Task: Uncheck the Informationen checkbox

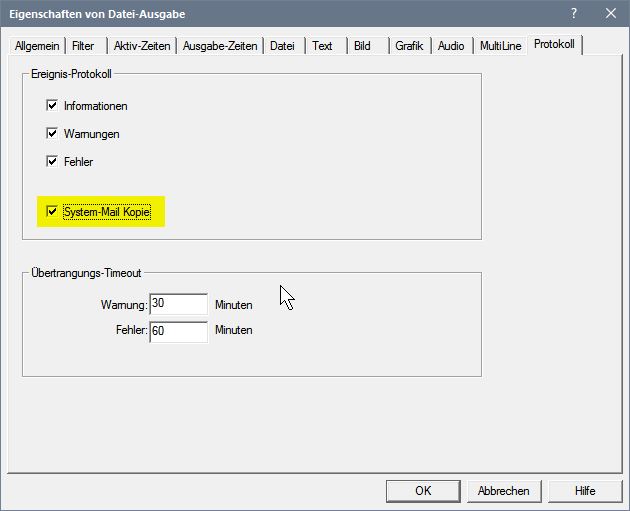Action: (53, 105)
